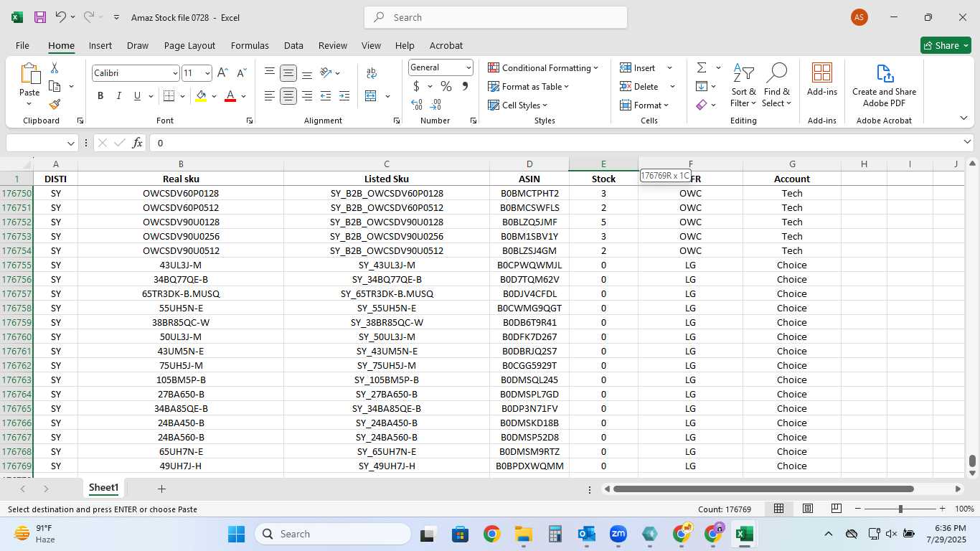Image resolution: width=980 pixels, height=551 pixels.
Task: Click the Clear eraser icon
Action: (702, 105)
